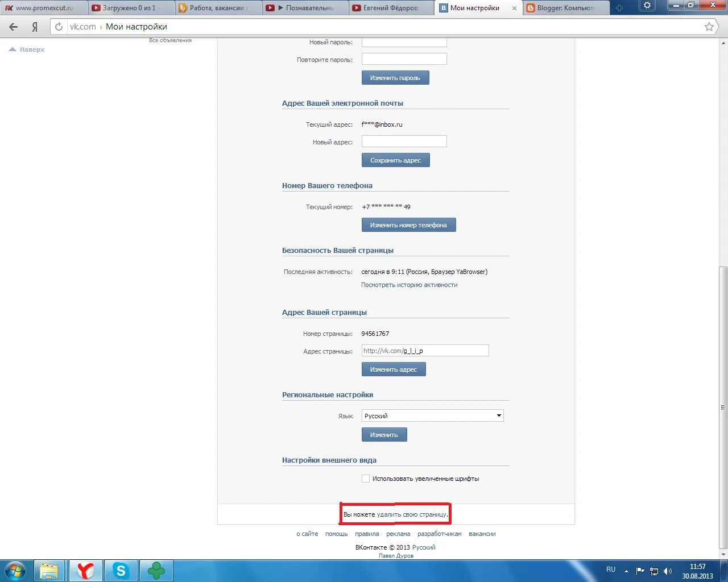Bookmark the page with the star icon
728x582 pixels.
(x=709, y=27)
